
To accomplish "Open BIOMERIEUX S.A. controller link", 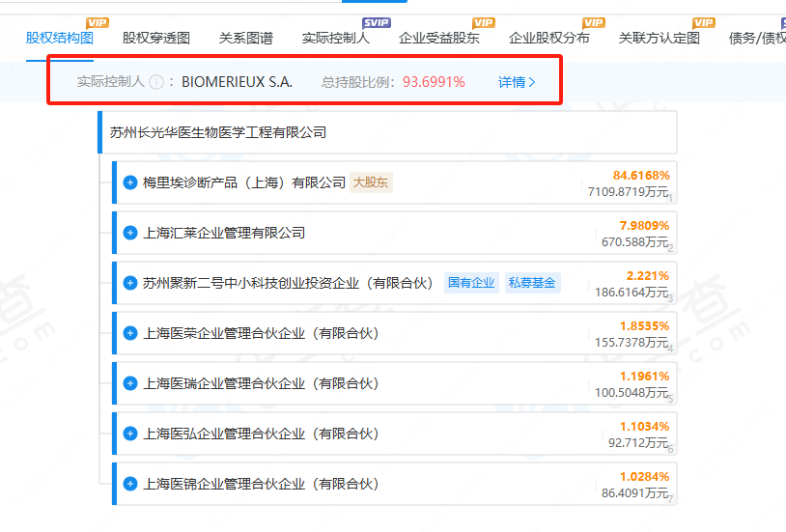I will (237, 82).
